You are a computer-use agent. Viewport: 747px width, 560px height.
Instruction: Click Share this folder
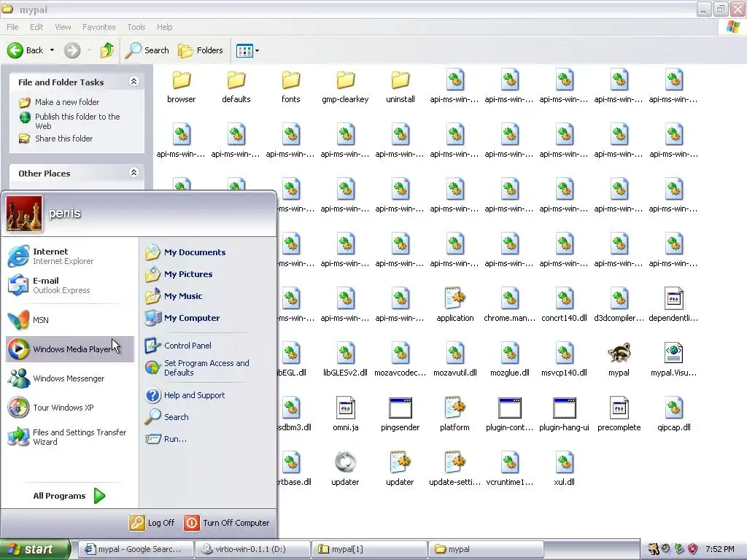[x=55, y=139]
